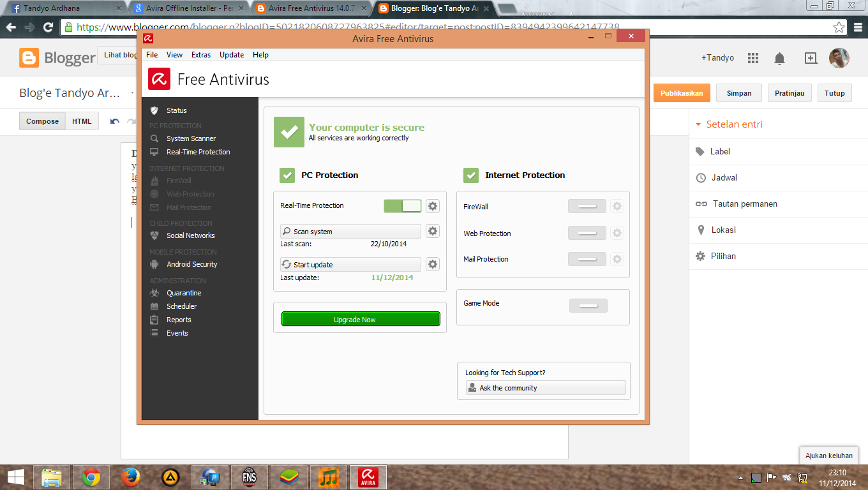Screen dimensions: 868x490
Task: Click the Pratinjau button
Action: click(789, 93)
